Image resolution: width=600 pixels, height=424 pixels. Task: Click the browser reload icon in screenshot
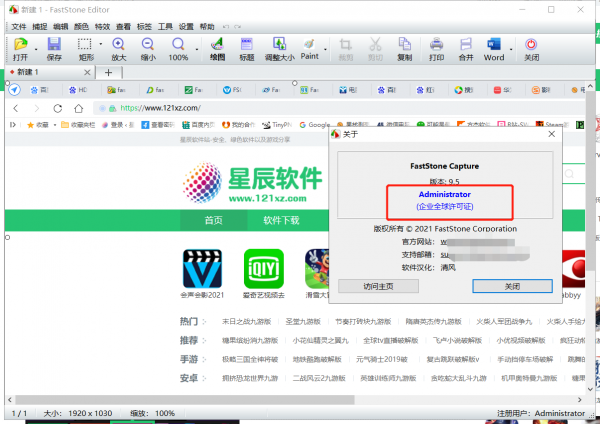tap(58, 108)
